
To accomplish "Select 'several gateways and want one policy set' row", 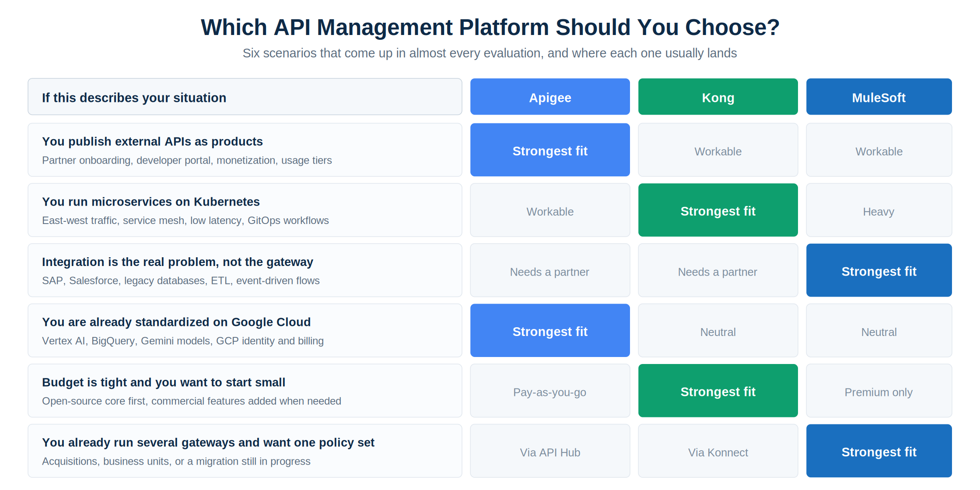I will [245, 451].
